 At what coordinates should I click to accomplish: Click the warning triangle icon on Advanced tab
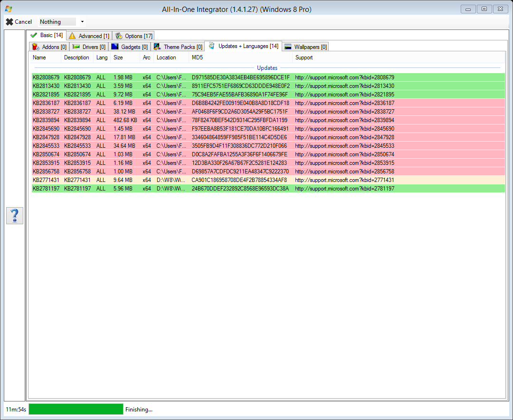pyautogui.click(x=72, y=36)
